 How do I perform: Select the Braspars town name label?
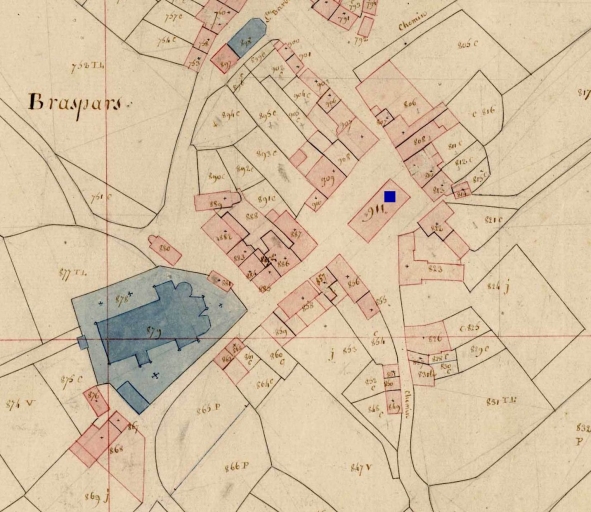click(78, 104)
